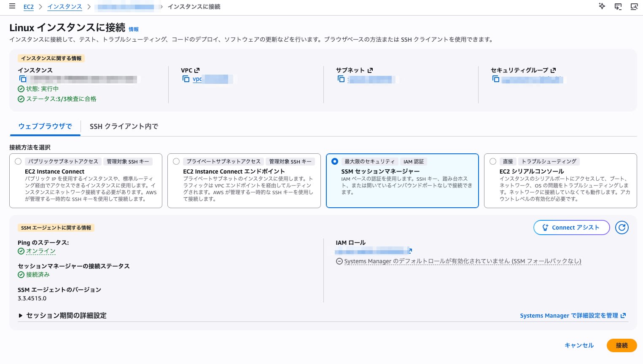
Task: Open Systems Manager で詳細設定を管理 link
Action: [573, 316]
